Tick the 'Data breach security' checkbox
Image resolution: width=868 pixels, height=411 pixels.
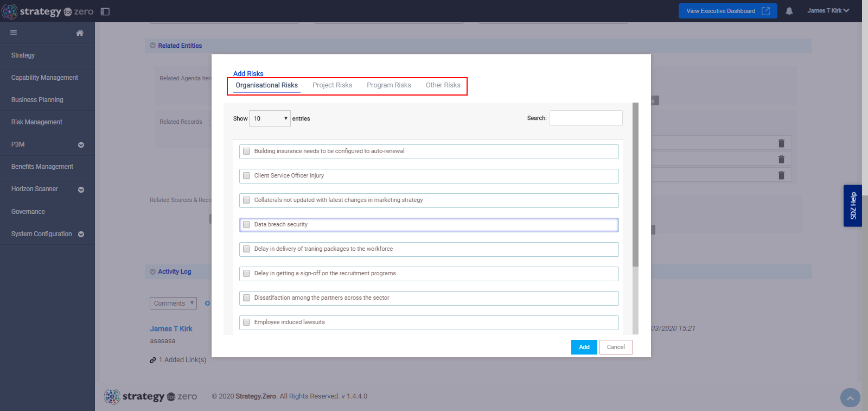coord(247,225)
